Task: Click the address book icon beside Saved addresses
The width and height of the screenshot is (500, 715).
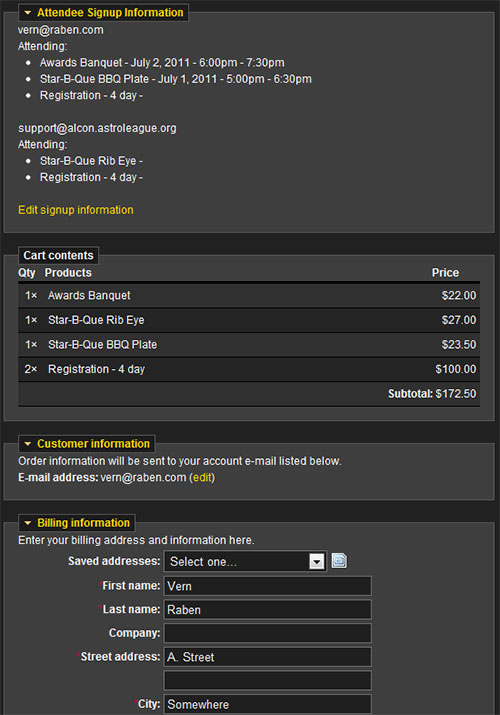Action: point(339,560)
